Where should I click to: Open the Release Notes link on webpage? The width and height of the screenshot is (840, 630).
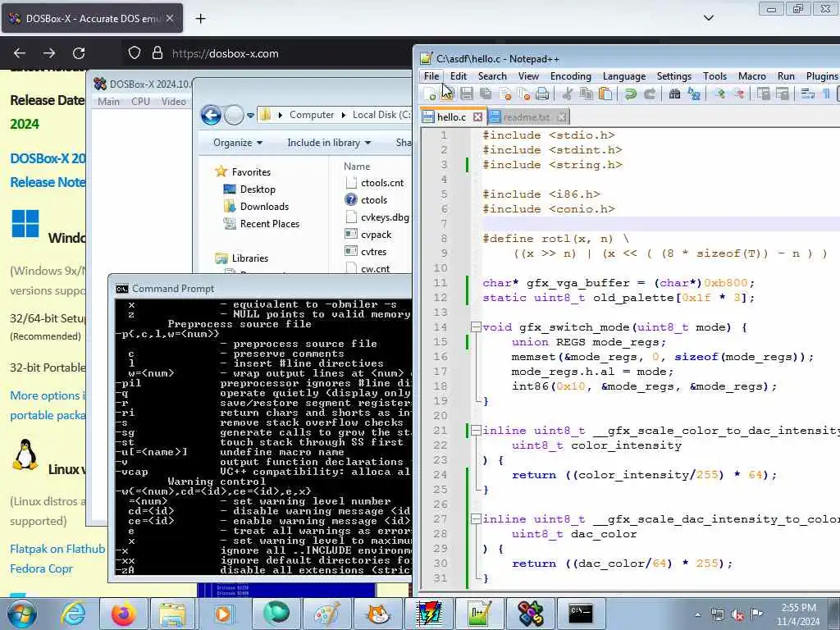click(47, 182)
